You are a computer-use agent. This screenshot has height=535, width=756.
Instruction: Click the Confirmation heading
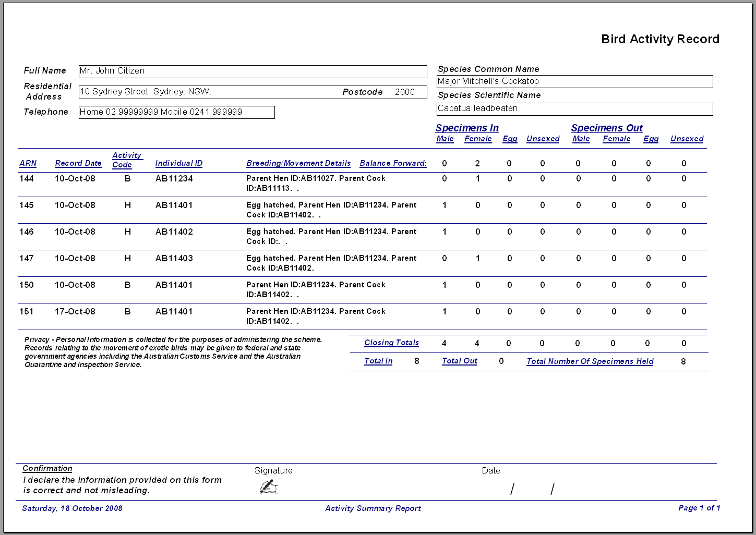(47, 468)
